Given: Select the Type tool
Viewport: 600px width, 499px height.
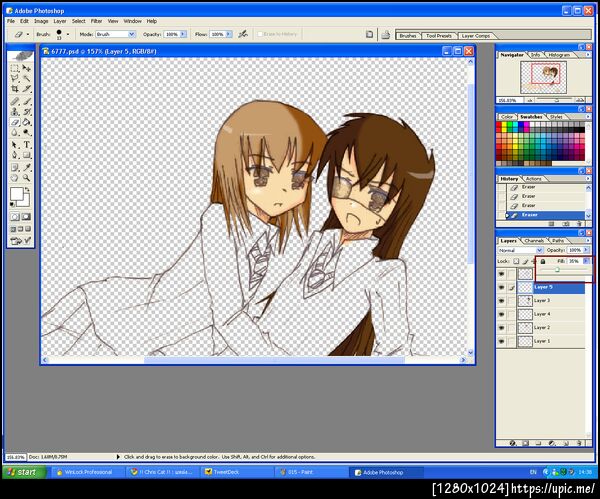Looking at the screenshot, I should pyautogui.click(x=26, y=145).
